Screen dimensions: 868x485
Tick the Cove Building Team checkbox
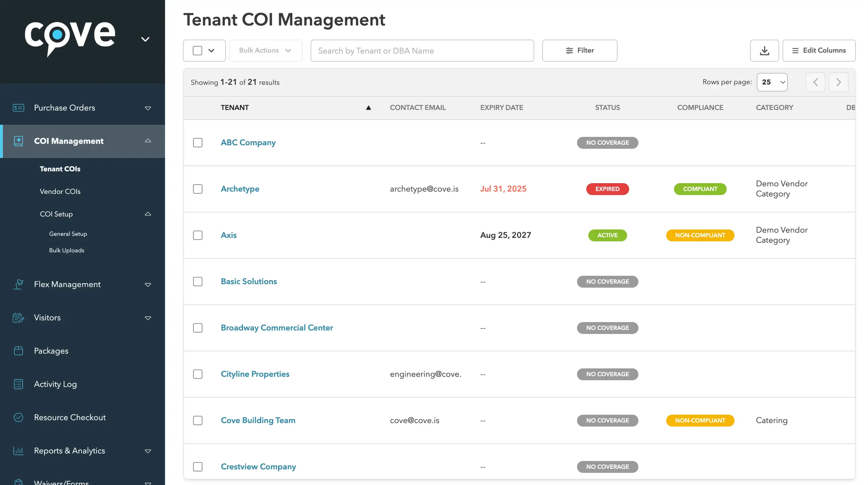[x=198, y=420]
